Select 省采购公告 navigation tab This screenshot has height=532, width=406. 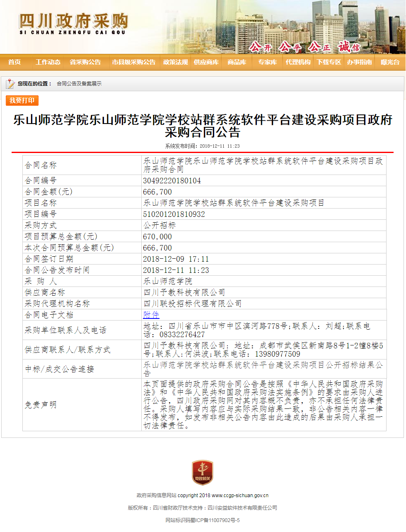coord(85,62)
